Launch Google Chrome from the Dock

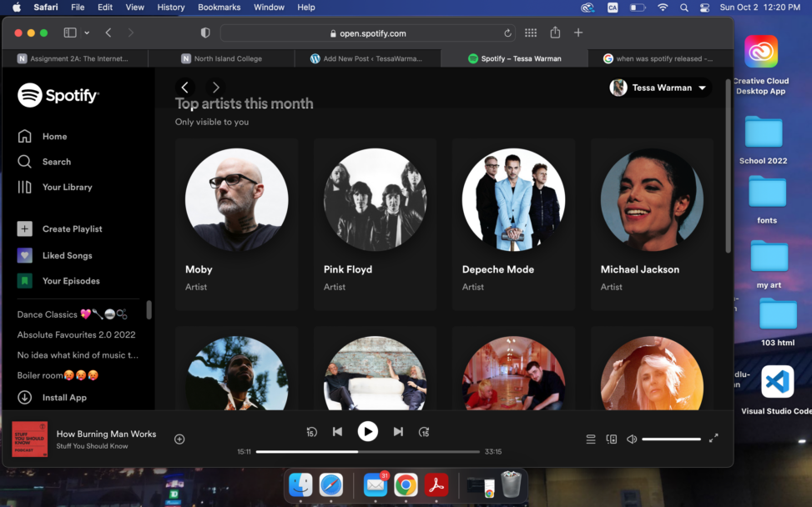(406, 485)
